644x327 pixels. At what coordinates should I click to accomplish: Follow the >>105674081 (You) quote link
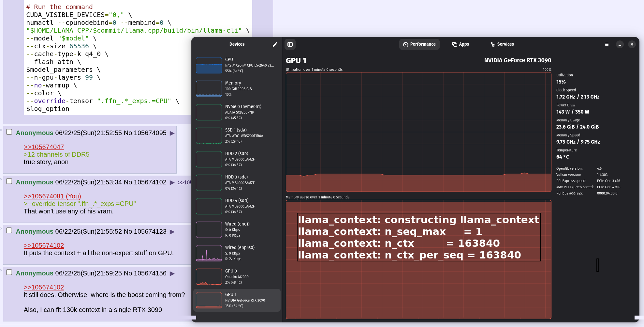pos(52,196)
